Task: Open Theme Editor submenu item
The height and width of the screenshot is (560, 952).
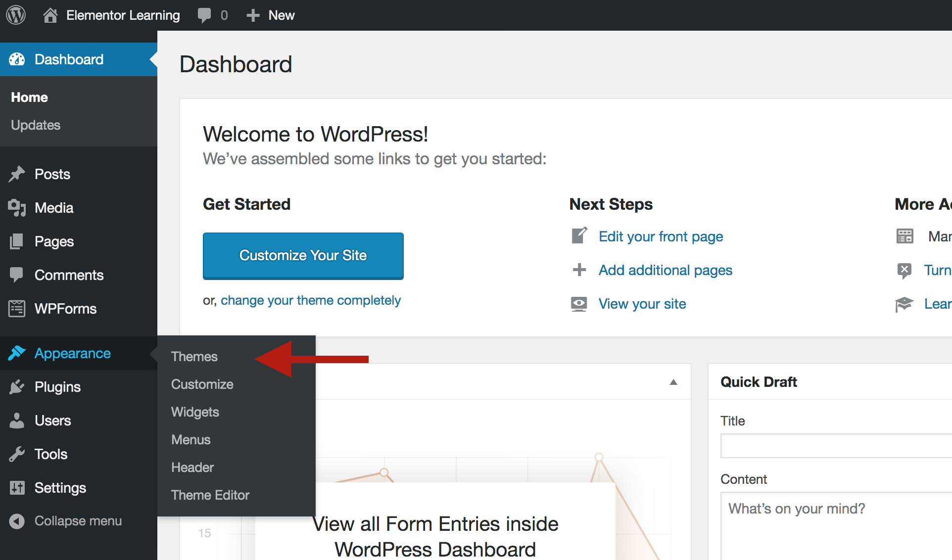Action: [210, 495]
